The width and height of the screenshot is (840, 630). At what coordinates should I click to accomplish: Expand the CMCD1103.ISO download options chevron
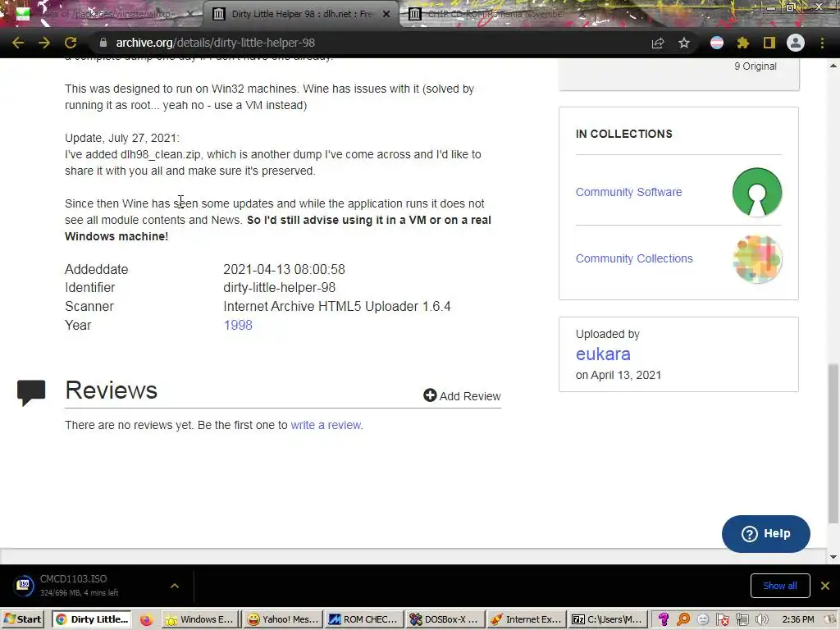[175, 586]
